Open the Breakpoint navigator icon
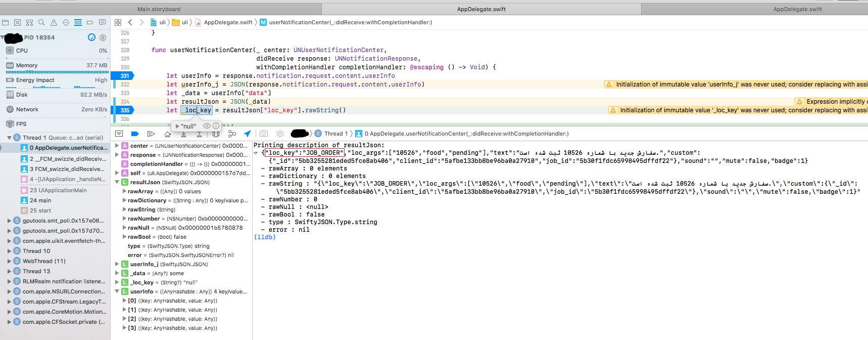Viewport: 868px width, 340px height. [x=90, y=22]
